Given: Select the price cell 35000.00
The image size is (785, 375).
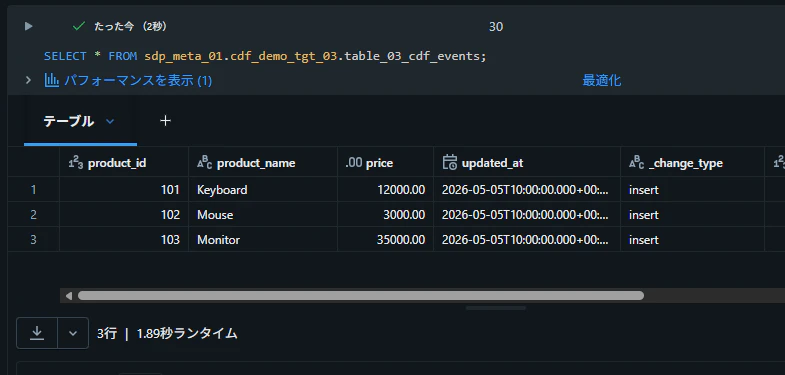Looking at the screenshot, I should coord(385,239).
